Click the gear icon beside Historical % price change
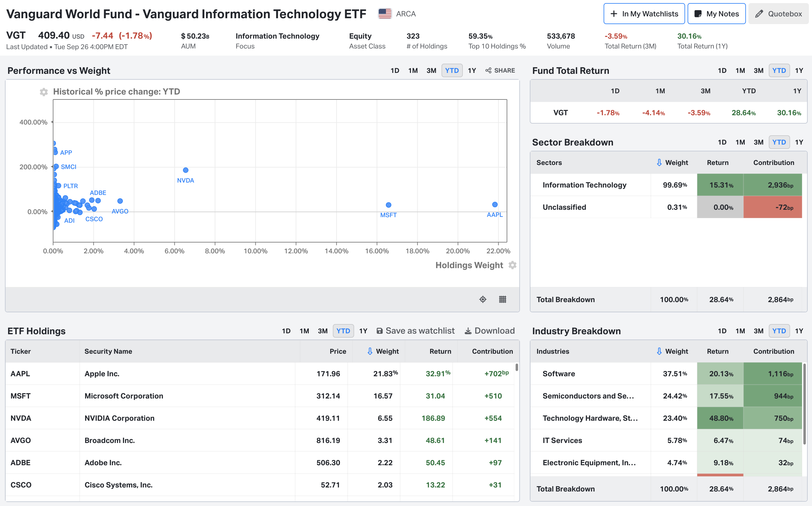Viewport: 812px width, 506px height. [44, 92]
